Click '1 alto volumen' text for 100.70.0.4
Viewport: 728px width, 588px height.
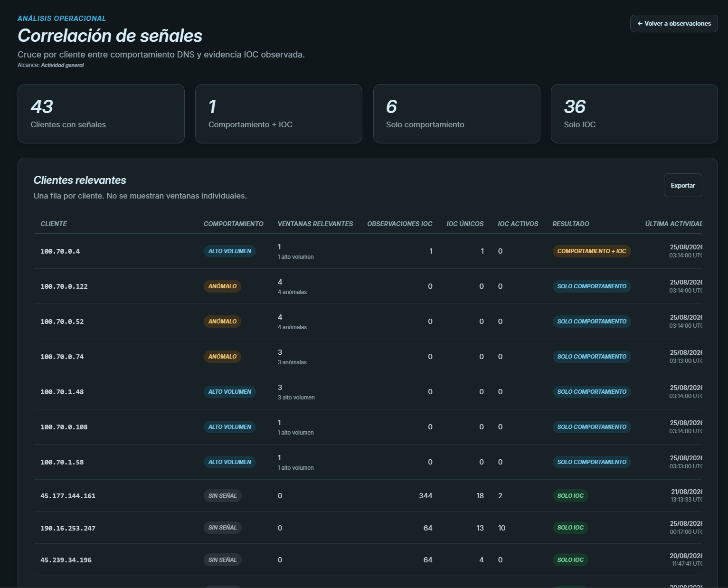296,257
